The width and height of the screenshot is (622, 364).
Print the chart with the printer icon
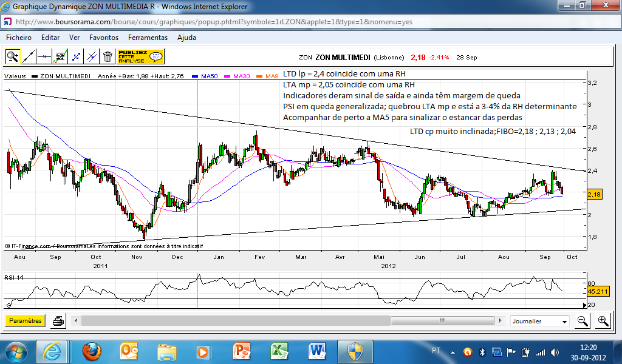[x=58, y=320]
